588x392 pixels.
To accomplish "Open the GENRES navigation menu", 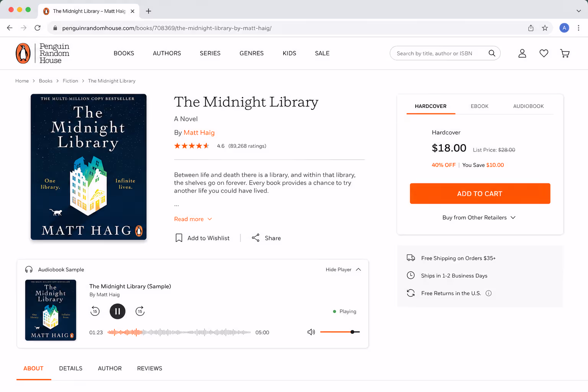I will pyautogui.click(x=252, y=53).
